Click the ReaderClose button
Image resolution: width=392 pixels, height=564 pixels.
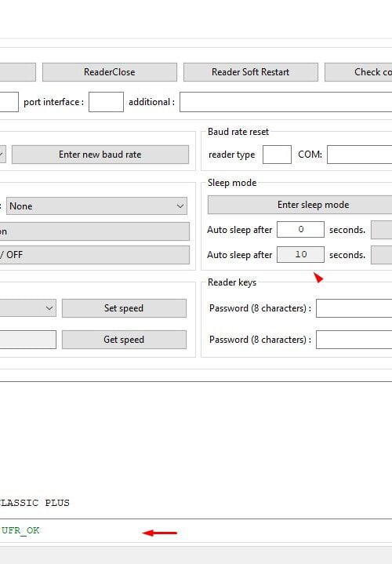click(110, 72)
